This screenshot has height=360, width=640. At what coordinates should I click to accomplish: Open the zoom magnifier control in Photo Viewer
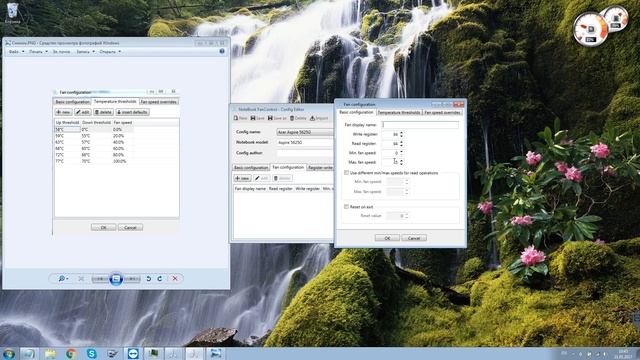coord(63,278)
